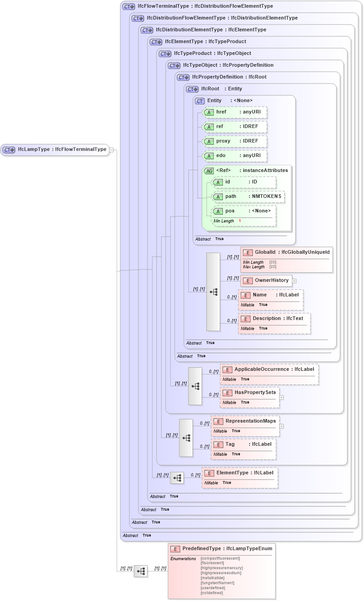The width and height of the screenshot is (364, 601).
Task: Click the E icon of the Description element
Action: coord(246,319)
